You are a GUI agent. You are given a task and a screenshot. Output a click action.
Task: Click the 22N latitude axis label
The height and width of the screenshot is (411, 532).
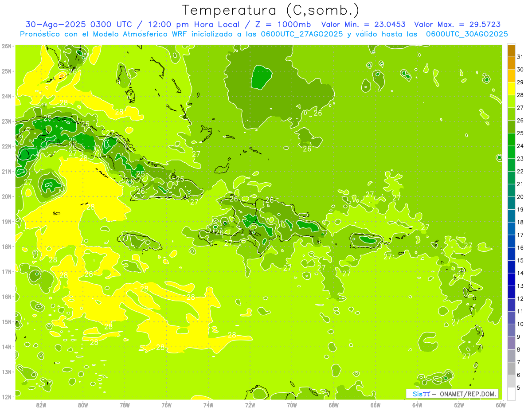tap(7, 146)
